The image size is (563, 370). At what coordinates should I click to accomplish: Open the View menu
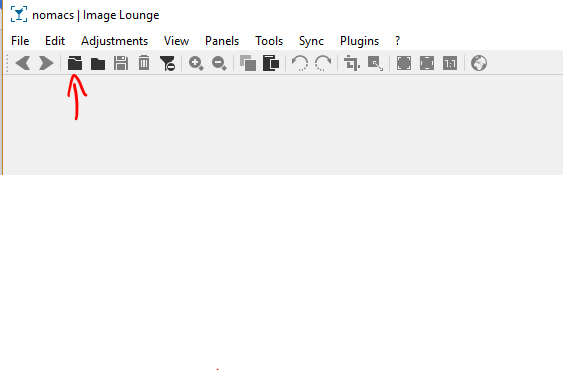point(176,41)
